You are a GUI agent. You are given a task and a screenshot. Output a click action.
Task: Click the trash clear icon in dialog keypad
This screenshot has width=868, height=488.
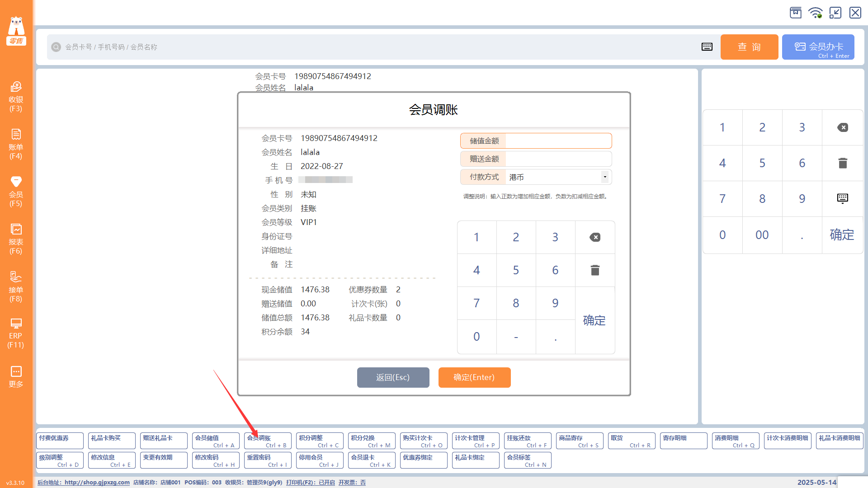(595, 270)
